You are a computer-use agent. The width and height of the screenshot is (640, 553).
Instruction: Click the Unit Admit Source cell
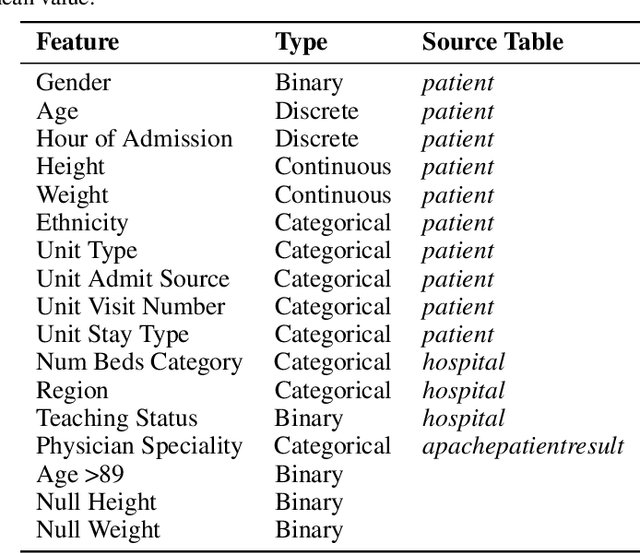coord(133,279)
